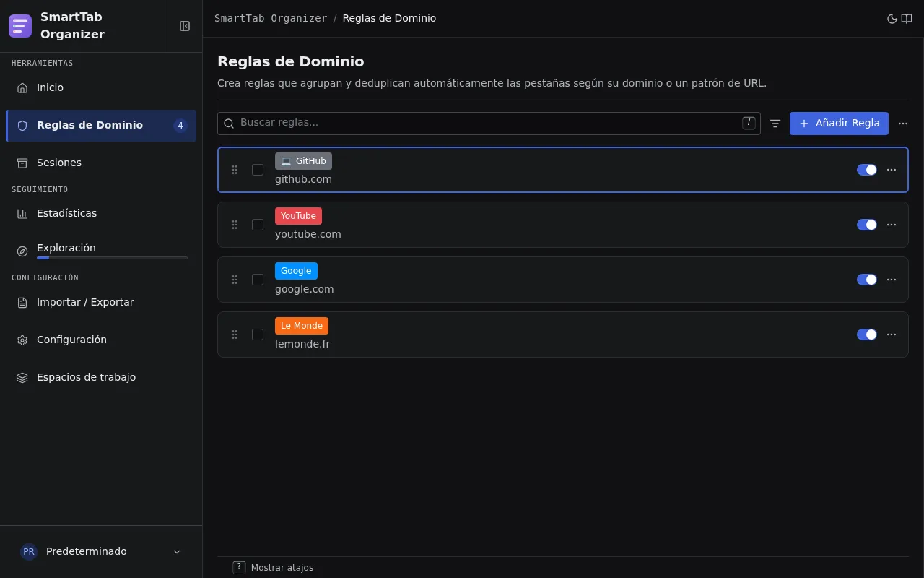The height and width of the screenshot is (578, 924).
Task: Open Exploración in sidebar
Action: click(x=101, y=251)
